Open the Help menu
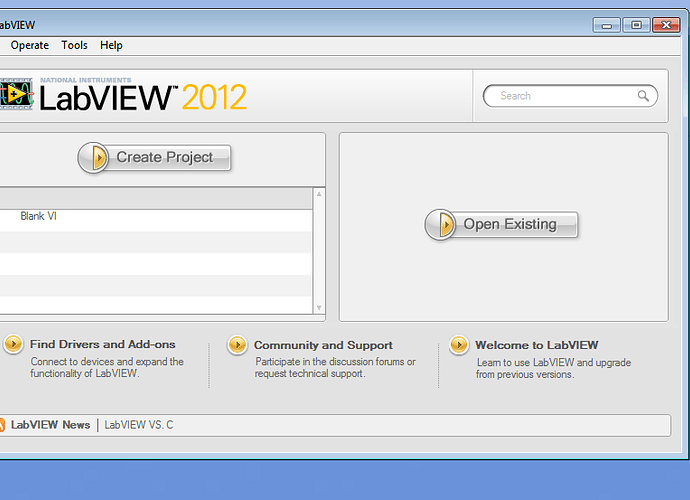The width and height of the screenshot is (690, 500). (111, 45)
